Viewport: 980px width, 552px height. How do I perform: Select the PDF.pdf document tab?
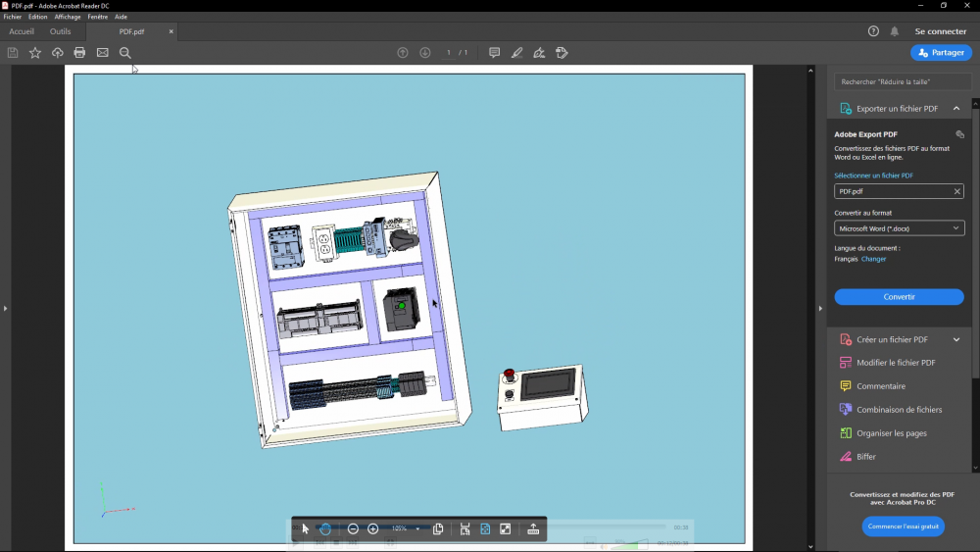[x=132, y=31]
